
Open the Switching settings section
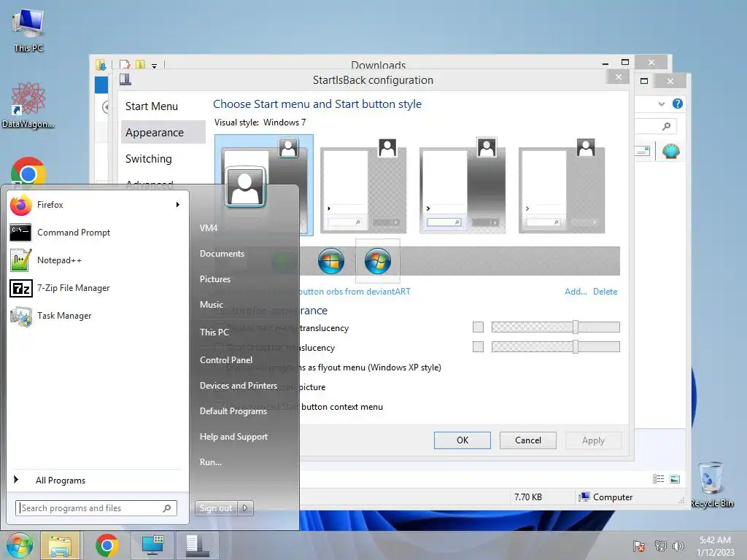tap(149, 158)
